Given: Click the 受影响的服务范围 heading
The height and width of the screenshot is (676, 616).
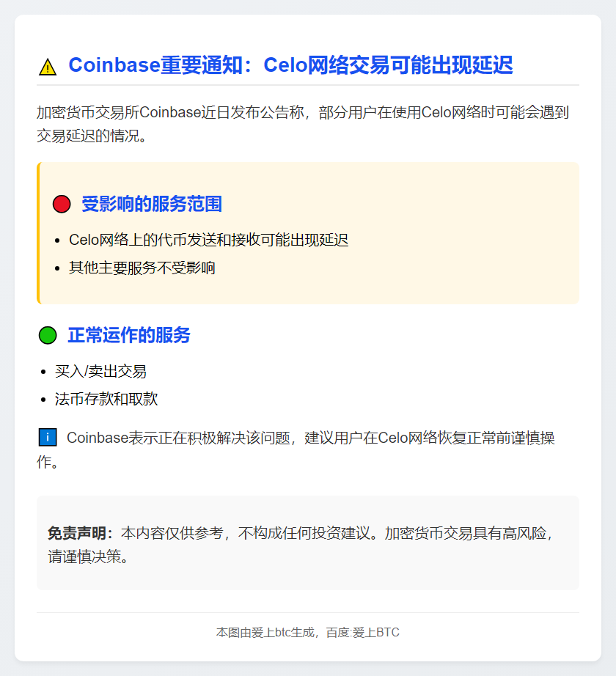Looking at the screenshot, I should (x=152, y=205).
